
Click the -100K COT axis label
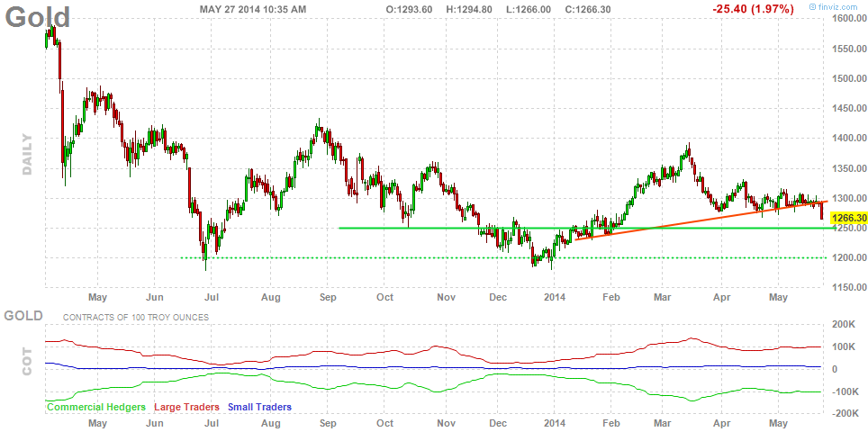point(845,391)
